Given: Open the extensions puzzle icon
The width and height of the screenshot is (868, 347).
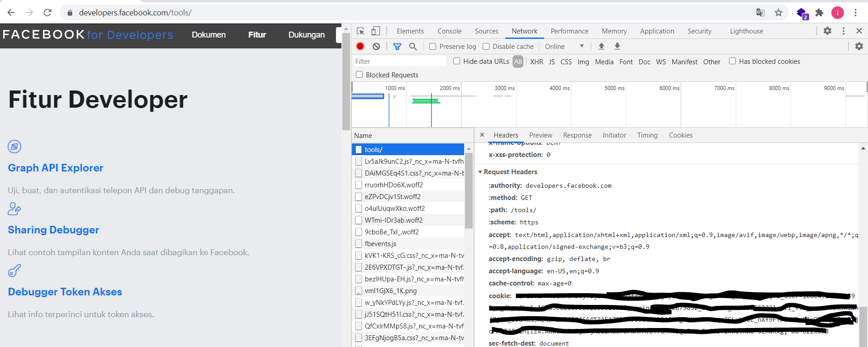Looking at the screenshot, I should coord(819,13).
